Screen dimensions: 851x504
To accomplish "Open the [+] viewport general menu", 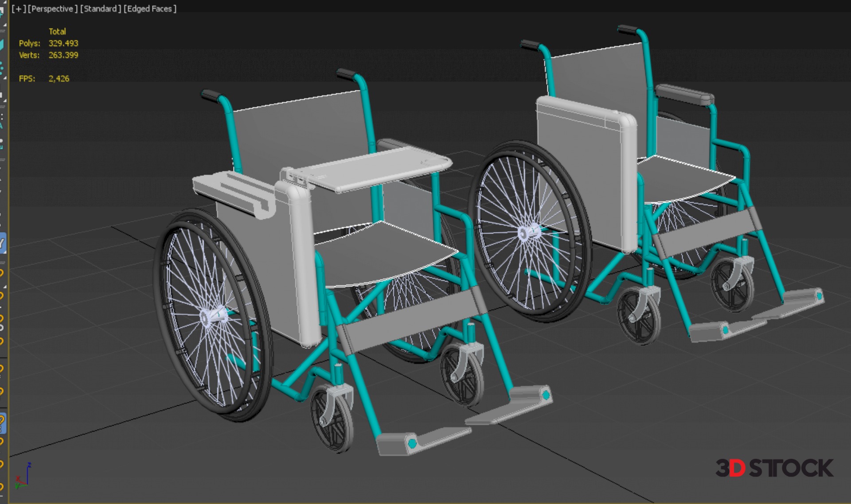I will click(19, 9).
